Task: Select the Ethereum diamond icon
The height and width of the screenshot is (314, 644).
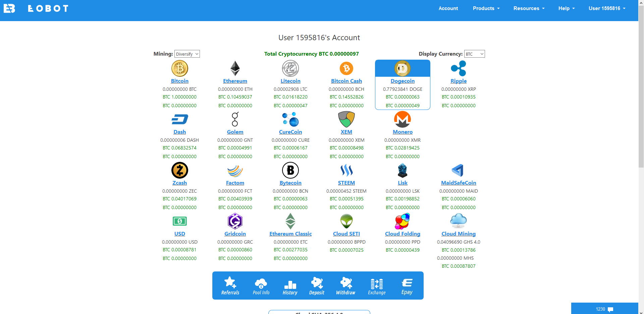Action: 235,68
